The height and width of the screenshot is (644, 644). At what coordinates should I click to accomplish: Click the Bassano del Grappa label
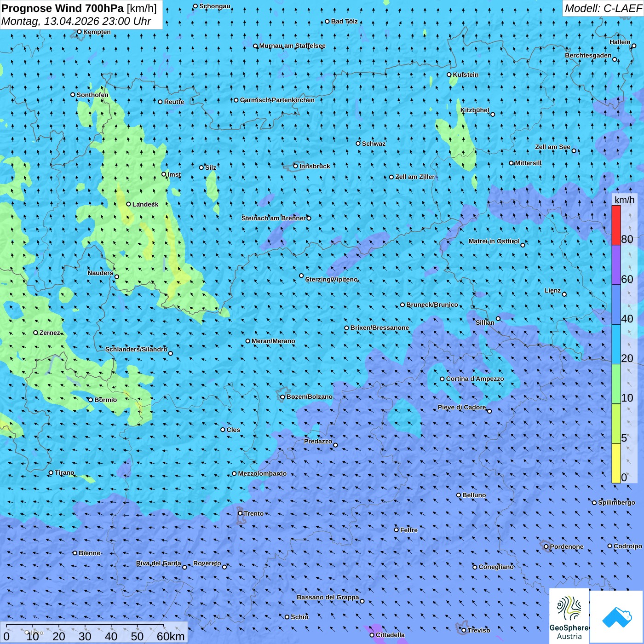click(x=328, y=597)
